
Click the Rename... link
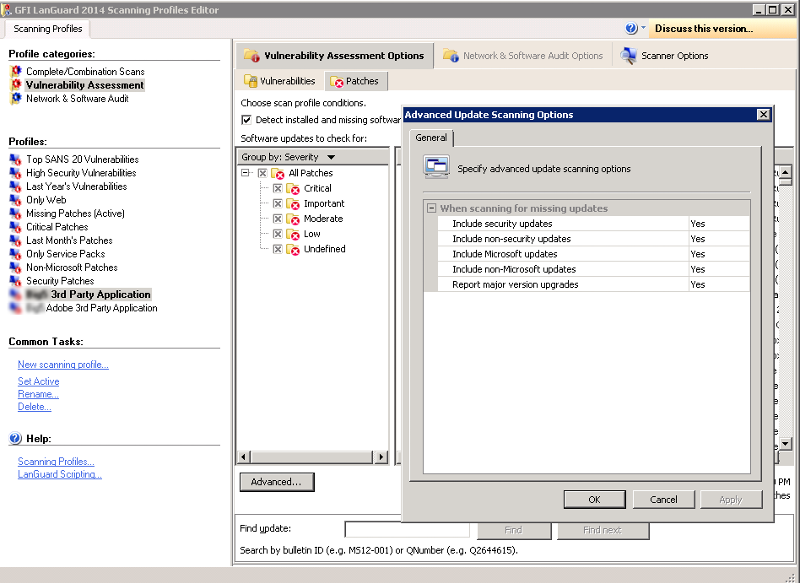click(38, 394)
